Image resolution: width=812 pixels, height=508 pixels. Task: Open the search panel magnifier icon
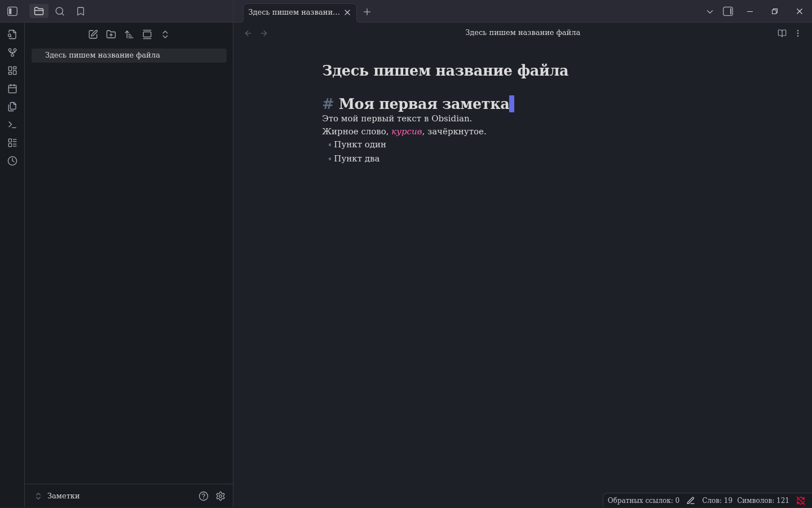click(x=60, y=11)
